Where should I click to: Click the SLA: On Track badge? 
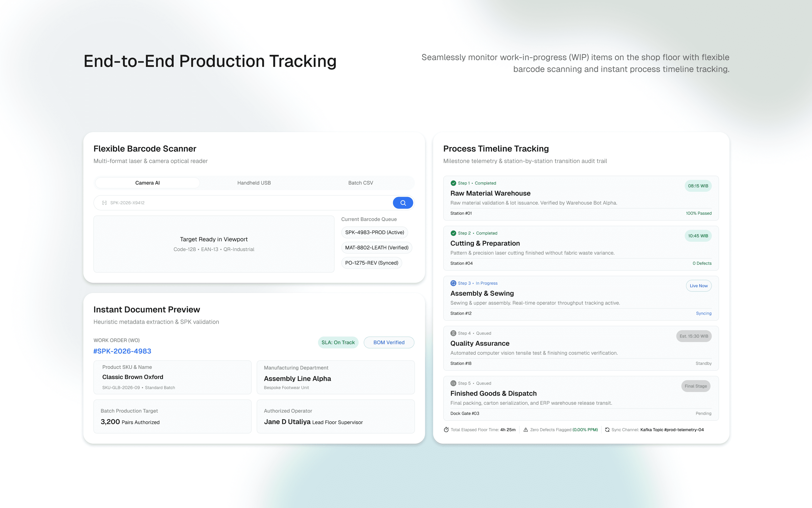(338, 342)
